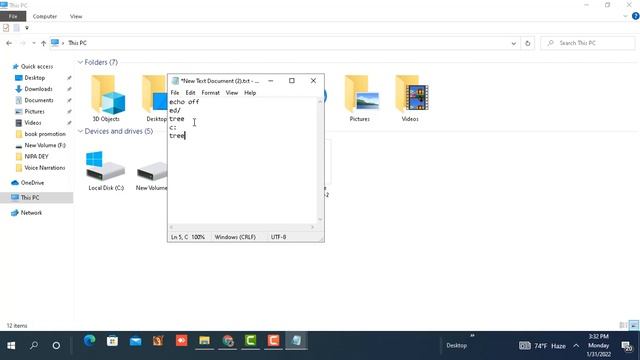This screenshot has height=360, width=640.
Task: Open Quick Access Toolbar customize dropdown
Action: click(27, 28)
